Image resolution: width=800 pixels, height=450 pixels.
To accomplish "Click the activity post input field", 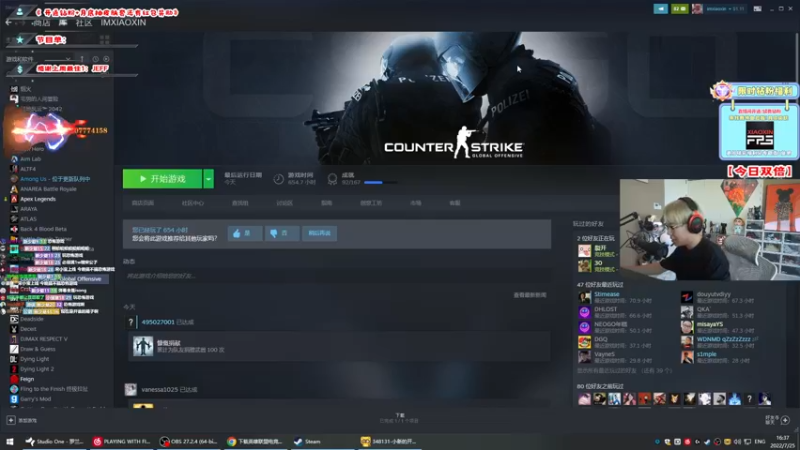I will (x=337, y=276).
